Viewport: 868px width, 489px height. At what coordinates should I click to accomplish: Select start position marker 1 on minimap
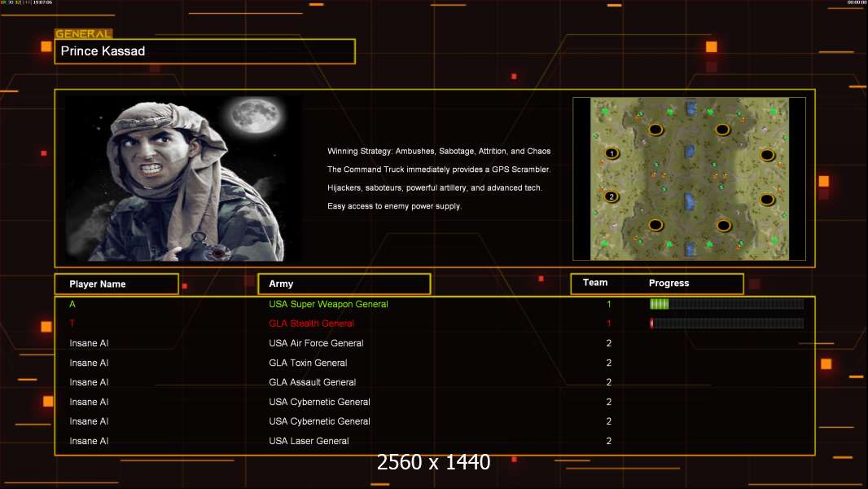click(x=612, y=153)
